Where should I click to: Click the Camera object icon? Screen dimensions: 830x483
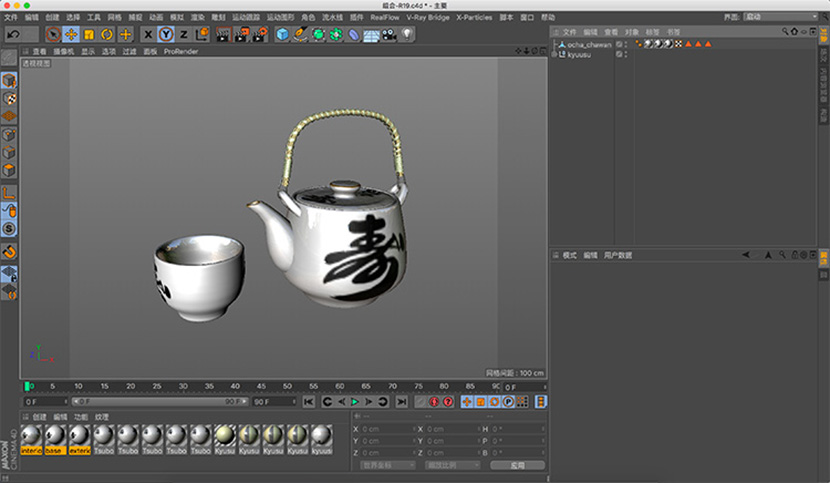[389, 35]
